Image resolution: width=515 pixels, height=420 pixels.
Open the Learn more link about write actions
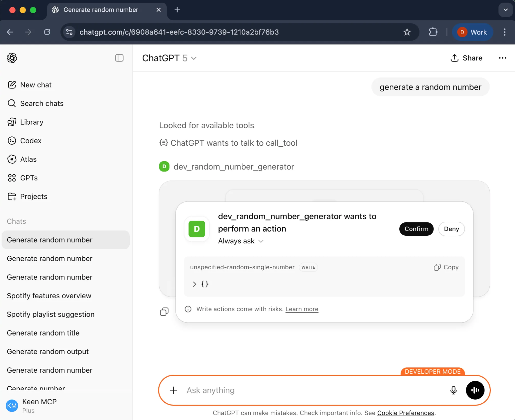(302, 309)
